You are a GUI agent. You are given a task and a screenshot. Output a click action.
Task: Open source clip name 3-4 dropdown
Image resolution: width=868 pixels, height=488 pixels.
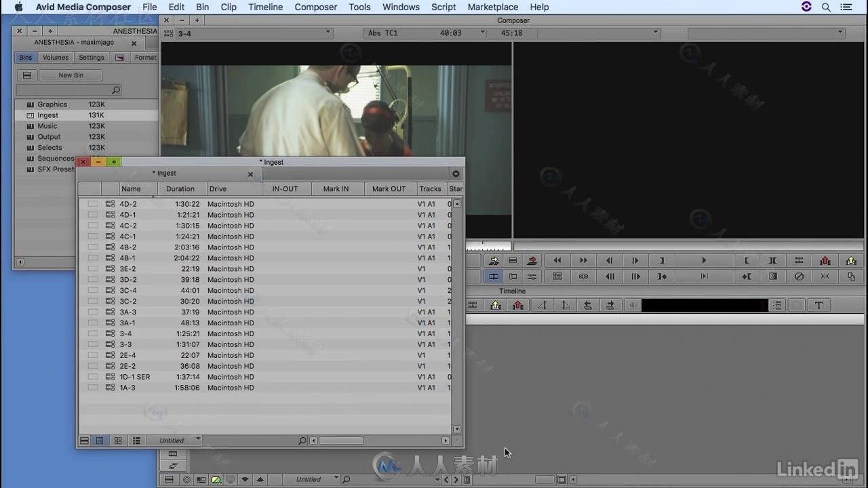click(x=255, y=33)
